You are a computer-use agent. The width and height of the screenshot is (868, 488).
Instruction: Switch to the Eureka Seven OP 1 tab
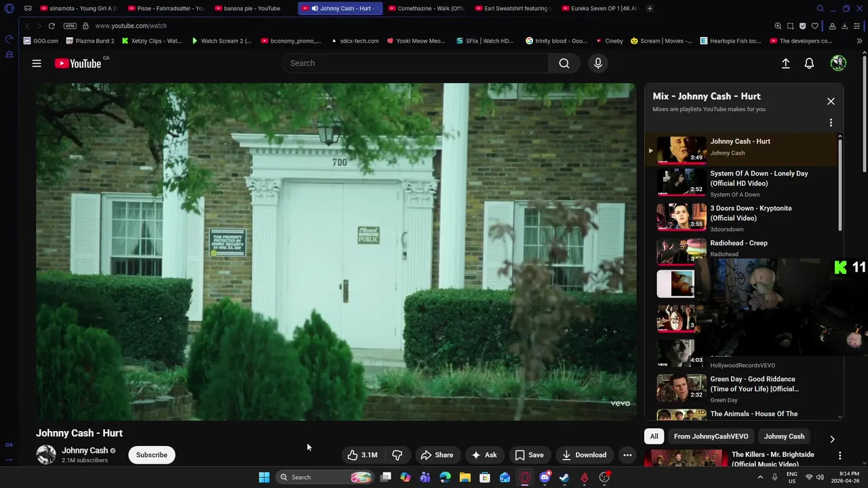[599, 8]
